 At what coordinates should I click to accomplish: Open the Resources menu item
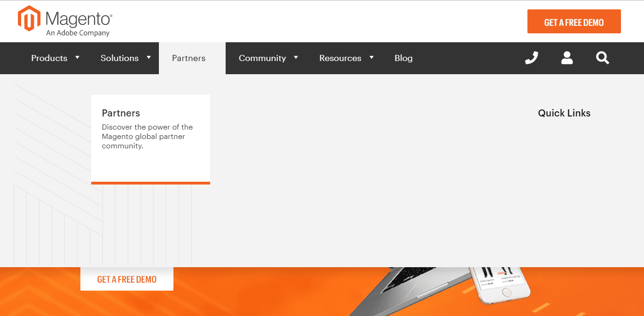pos(340,58)
